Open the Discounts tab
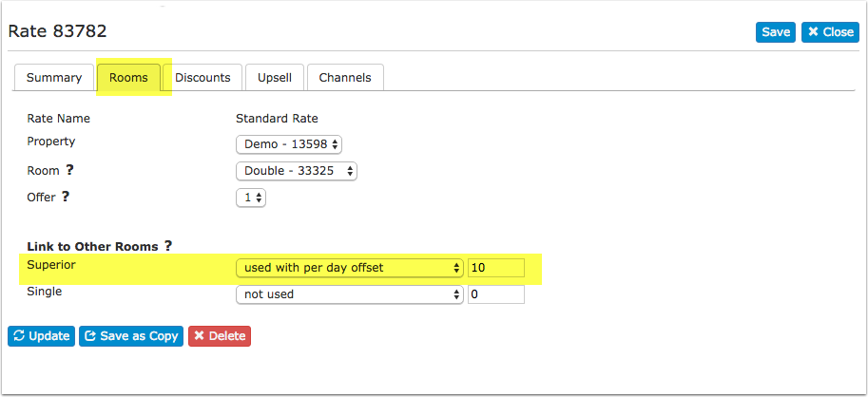 (x=203, y=78)
